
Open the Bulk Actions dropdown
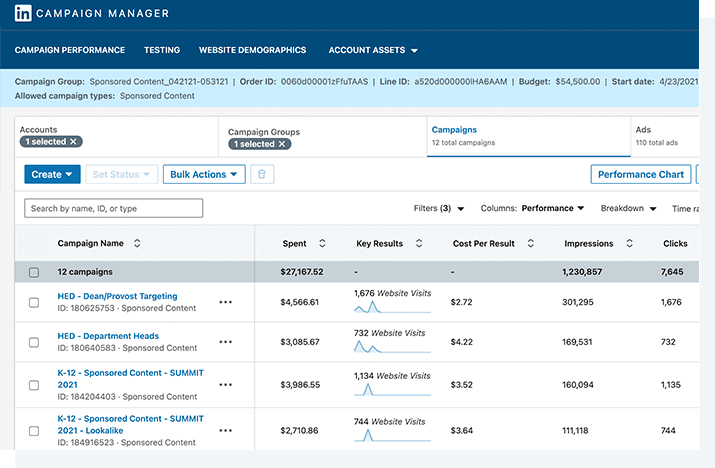tap(204, 174)
